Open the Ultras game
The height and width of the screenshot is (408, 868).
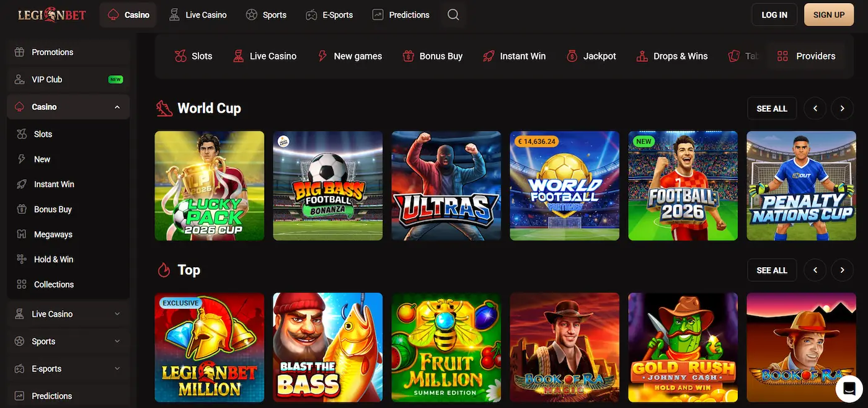tap(446, 185)
